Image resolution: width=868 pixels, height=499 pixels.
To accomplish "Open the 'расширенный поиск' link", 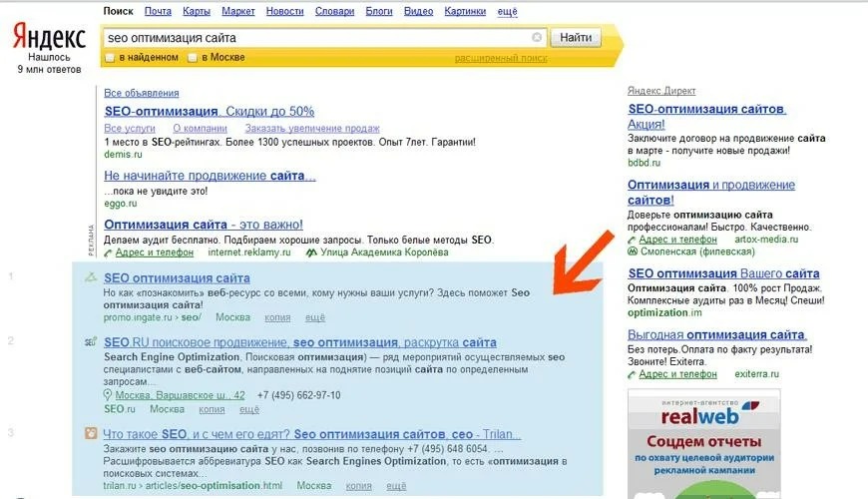I will (x=501, y=58).
